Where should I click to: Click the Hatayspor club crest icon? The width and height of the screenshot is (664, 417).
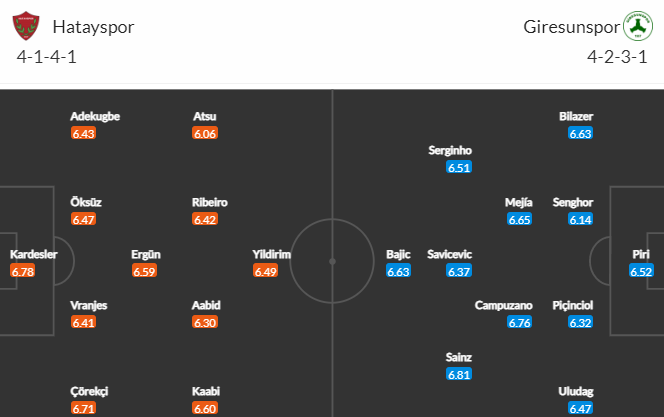tap(26, 26)
